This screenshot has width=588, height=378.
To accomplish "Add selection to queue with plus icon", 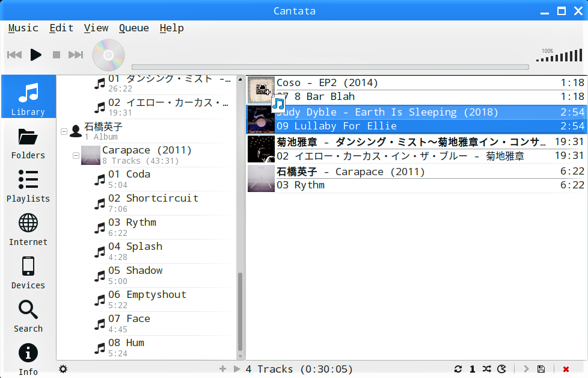I will coord(222,369).
